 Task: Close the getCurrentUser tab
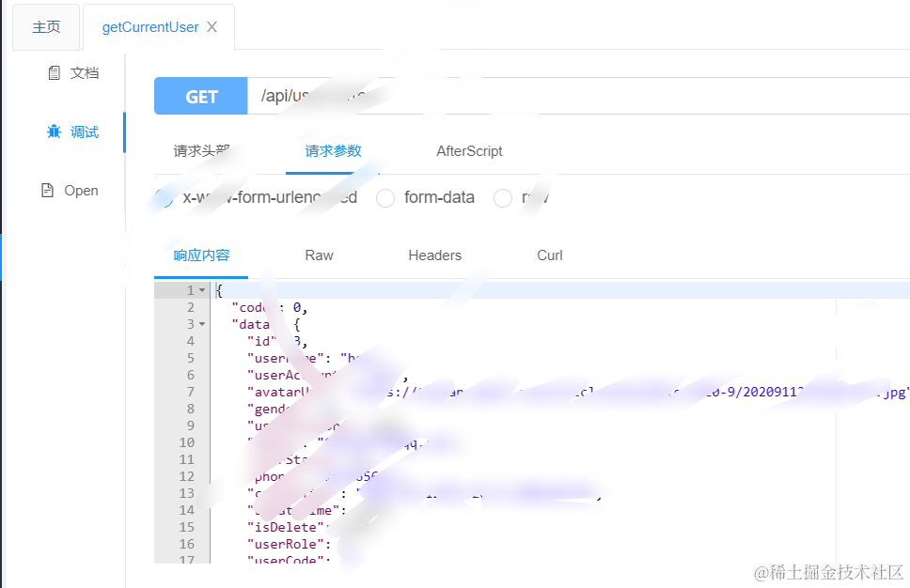[x=212, y=27]
